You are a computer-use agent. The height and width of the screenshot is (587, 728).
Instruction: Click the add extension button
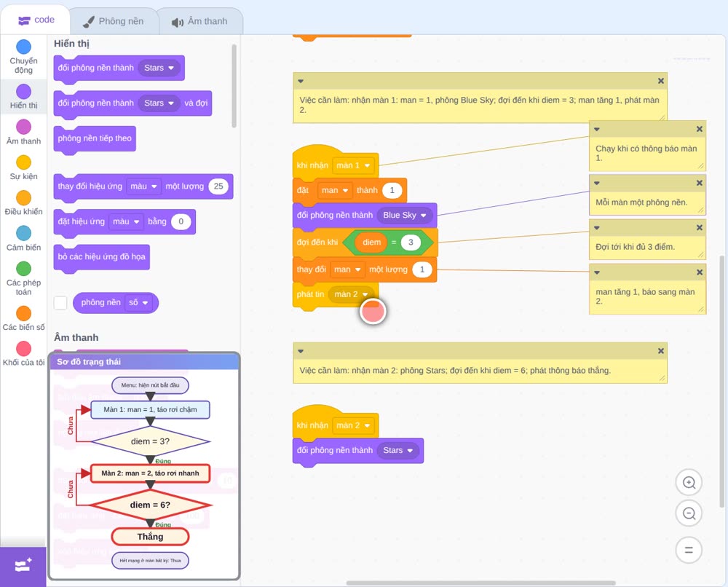tap(23, 566)
